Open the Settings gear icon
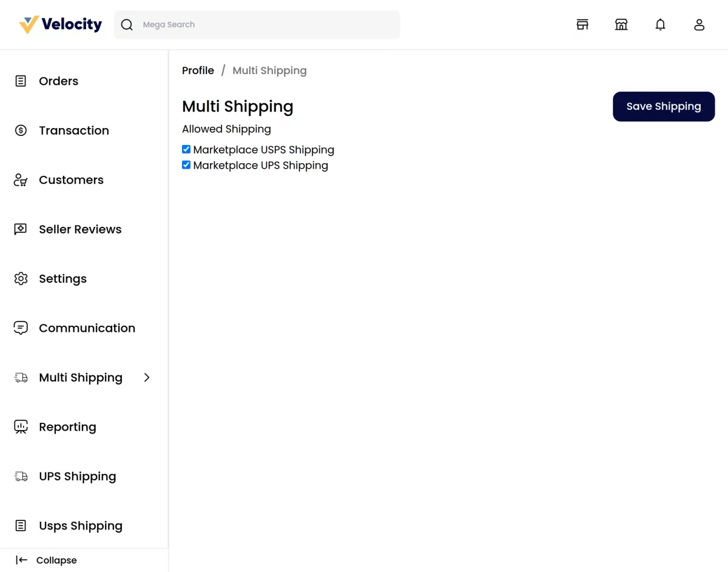The height and width of the screenshot is (572, 728). (x=21, y=278)
